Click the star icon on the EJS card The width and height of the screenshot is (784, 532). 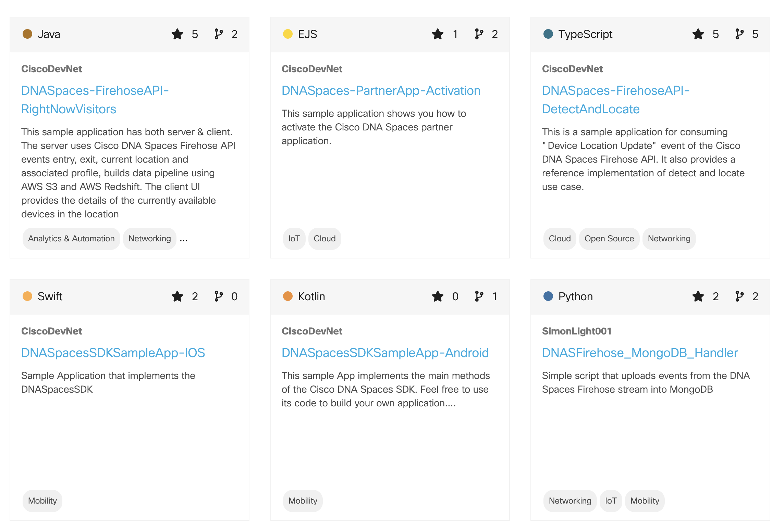tap(438, 34)
